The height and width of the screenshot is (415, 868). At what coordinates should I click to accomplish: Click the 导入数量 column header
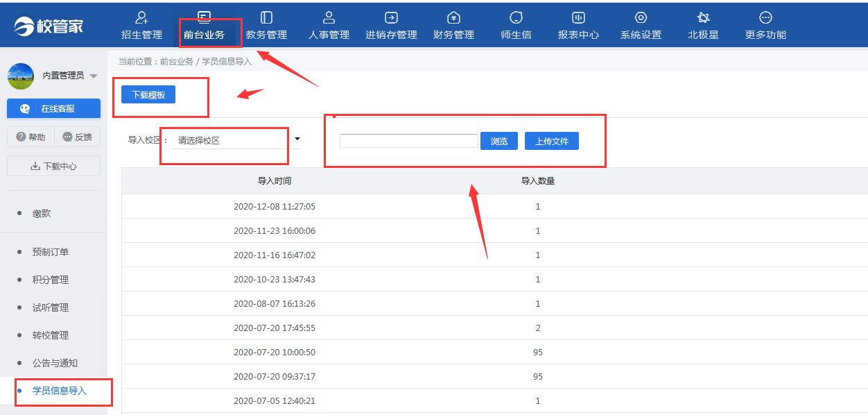coord(538,180)
